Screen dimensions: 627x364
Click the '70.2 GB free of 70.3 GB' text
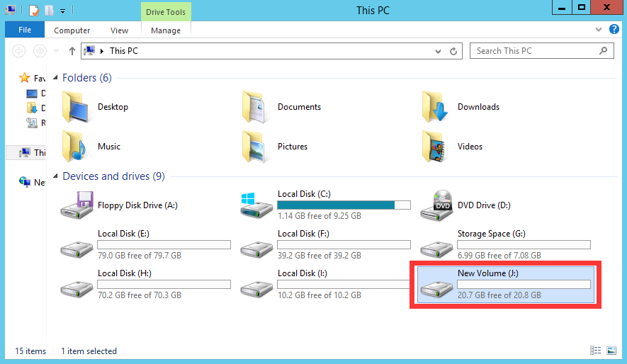[139, 295]
